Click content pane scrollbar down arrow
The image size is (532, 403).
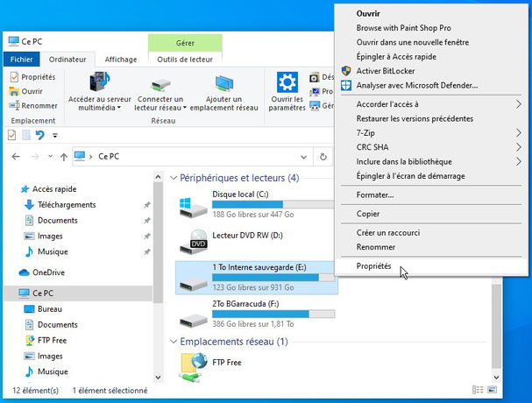496,378
